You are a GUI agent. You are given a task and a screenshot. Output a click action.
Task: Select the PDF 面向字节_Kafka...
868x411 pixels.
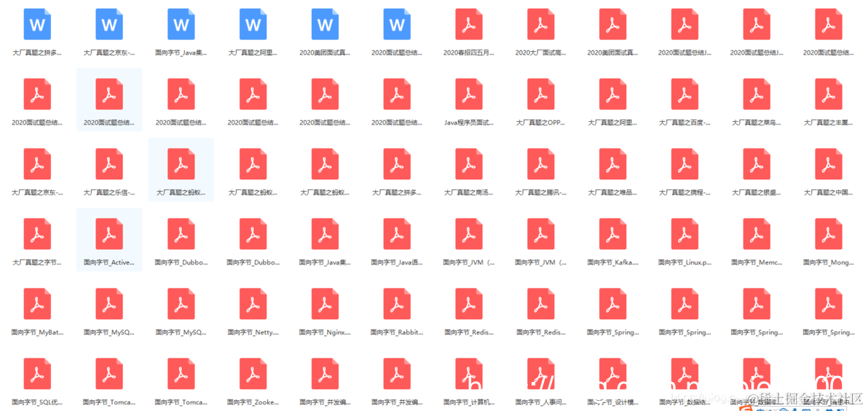click(x=613, y=234)
